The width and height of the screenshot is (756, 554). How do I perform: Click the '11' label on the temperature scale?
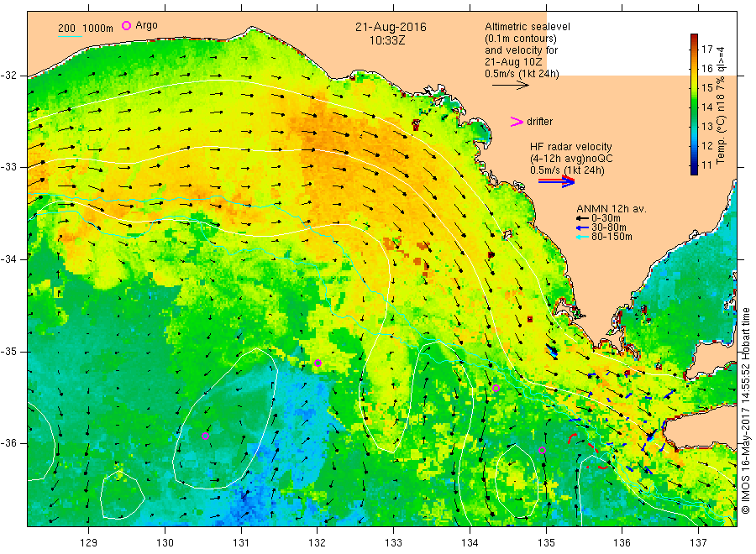point(706,165)
